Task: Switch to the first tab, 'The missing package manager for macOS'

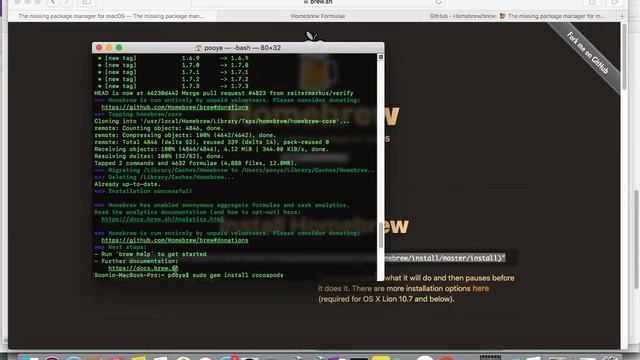Action: point(111,16)
